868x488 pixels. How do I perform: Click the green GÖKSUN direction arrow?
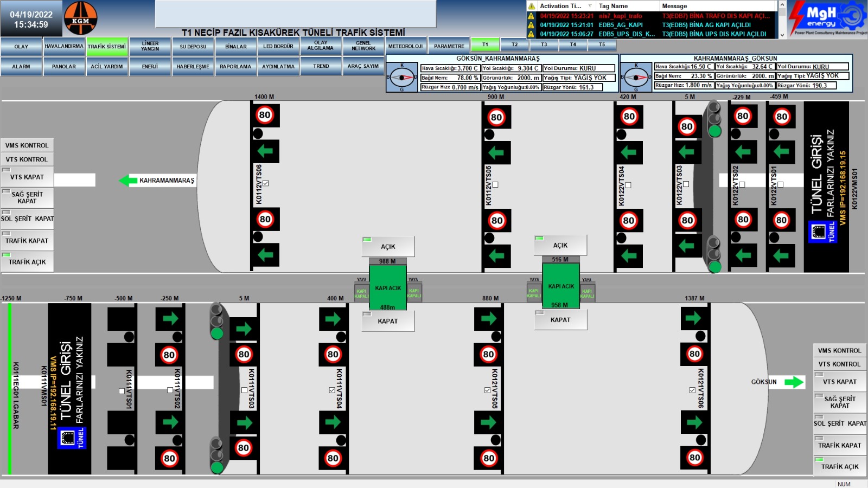point(794,382)
